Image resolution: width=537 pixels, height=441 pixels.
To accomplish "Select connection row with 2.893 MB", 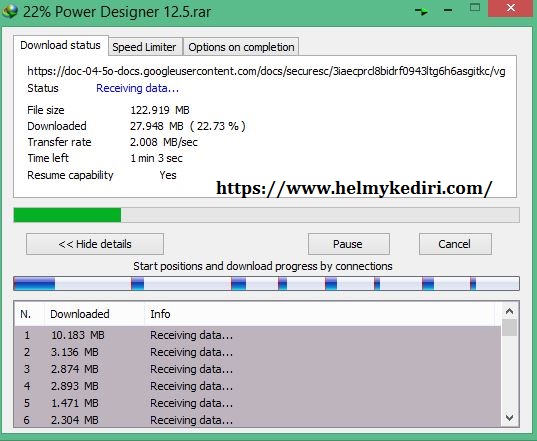I will pyautogui.click(x=257, y=386).
